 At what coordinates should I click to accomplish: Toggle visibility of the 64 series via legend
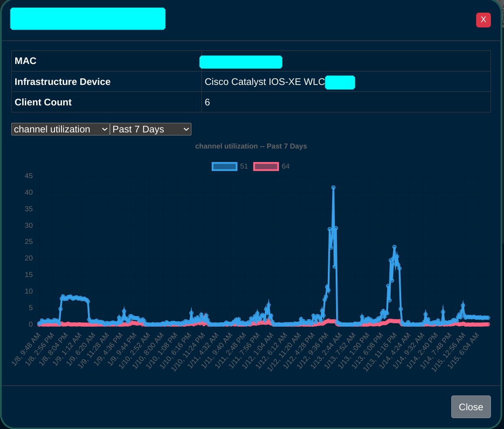coord(266,166)
